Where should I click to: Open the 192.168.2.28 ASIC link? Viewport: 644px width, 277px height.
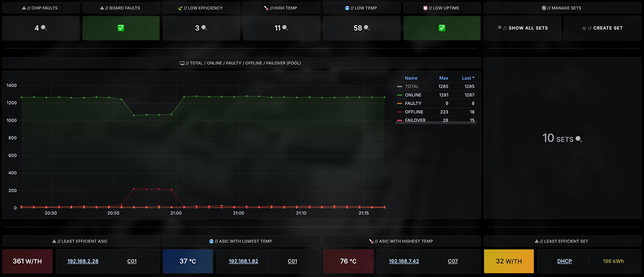pos(83,261)
